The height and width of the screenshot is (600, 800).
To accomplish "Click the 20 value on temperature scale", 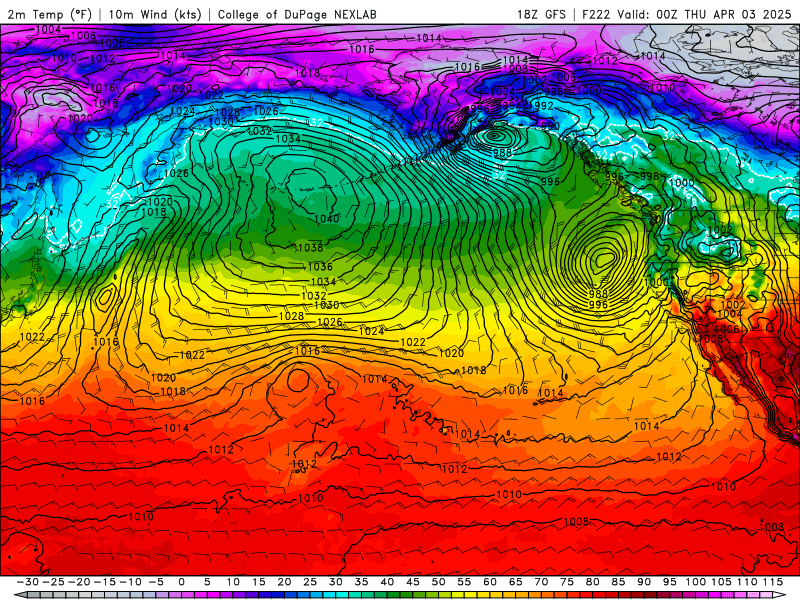I will coord(284,582).
